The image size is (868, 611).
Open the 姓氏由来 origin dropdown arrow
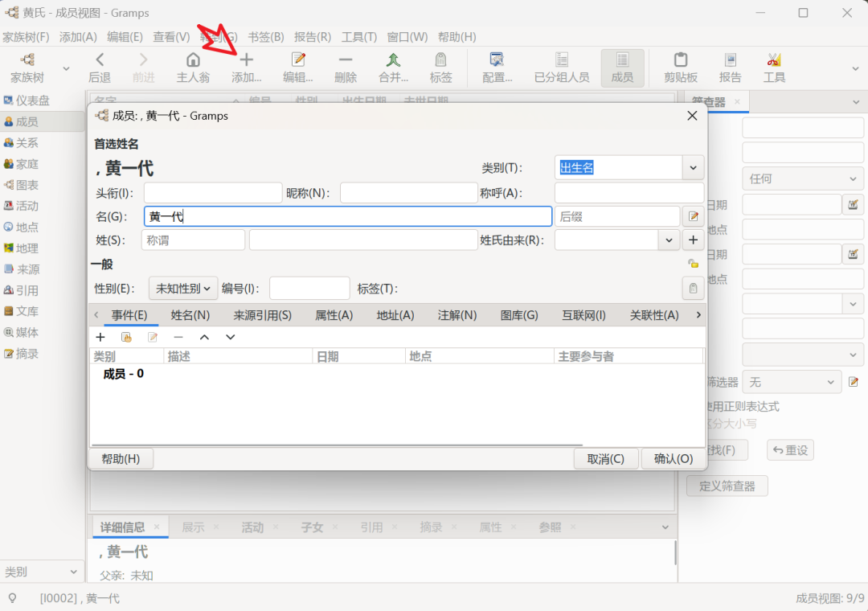point(669,240)
